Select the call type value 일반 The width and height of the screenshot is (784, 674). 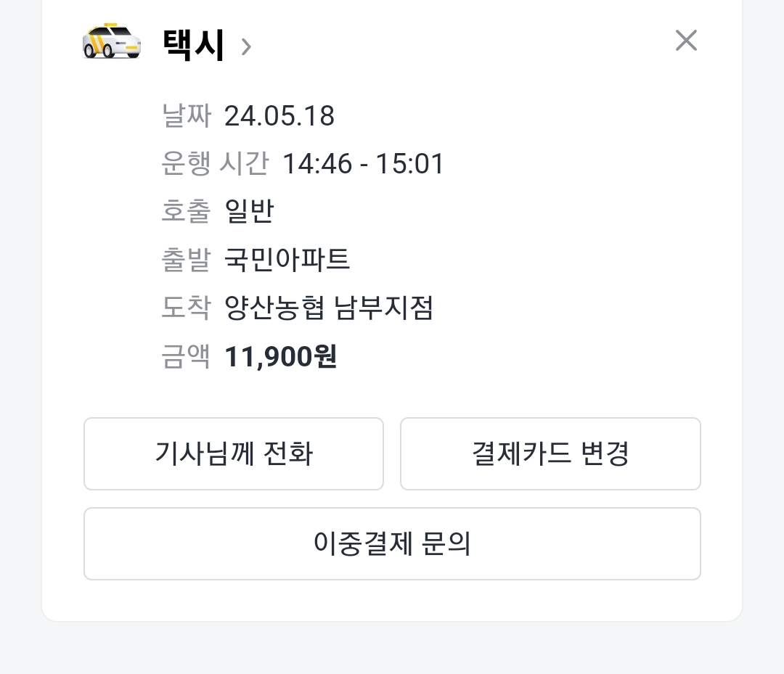(249, 212)
